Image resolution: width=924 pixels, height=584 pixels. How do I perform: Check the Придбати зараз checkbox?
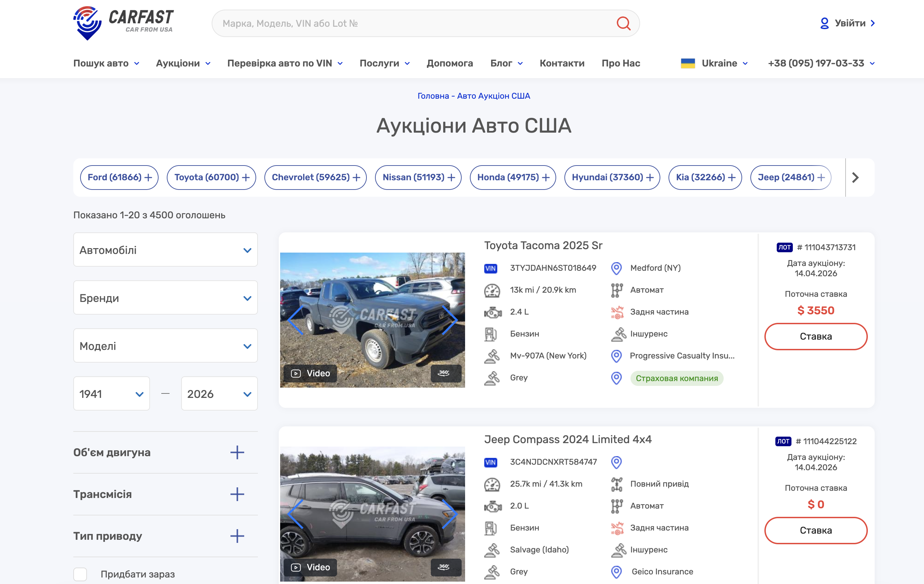(x=80, y=574)
